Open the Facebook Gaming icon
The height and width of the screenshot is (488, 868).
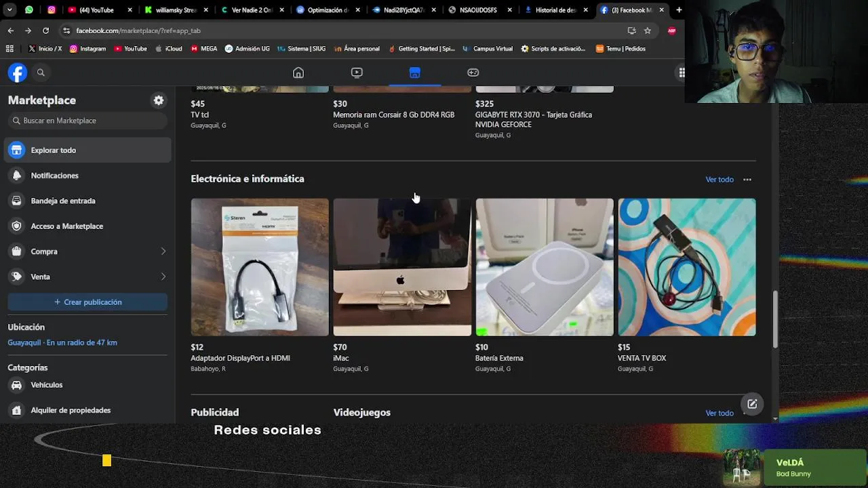tap(473, 73)
